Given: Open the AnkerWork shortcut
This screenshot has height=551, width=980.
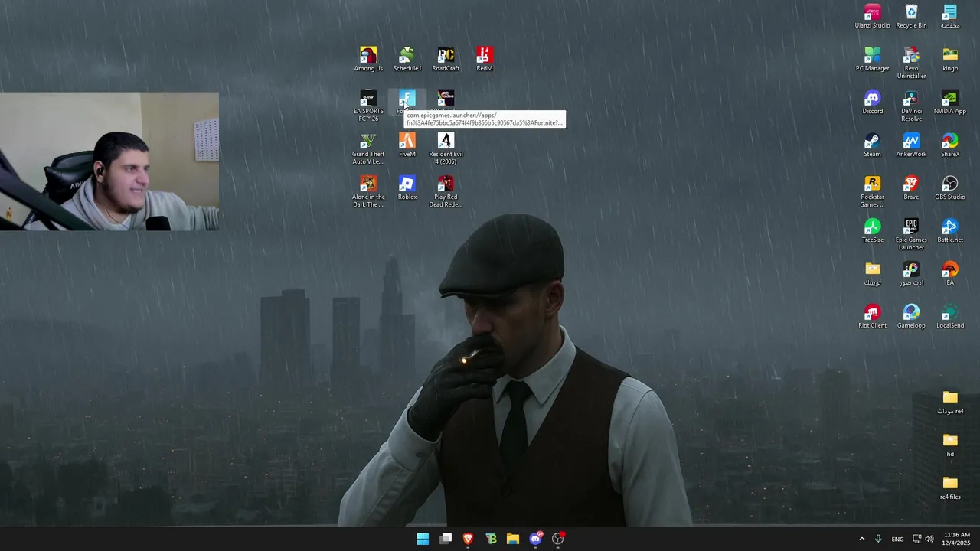Looking at the screenshot, I should [x=911, y=145].
